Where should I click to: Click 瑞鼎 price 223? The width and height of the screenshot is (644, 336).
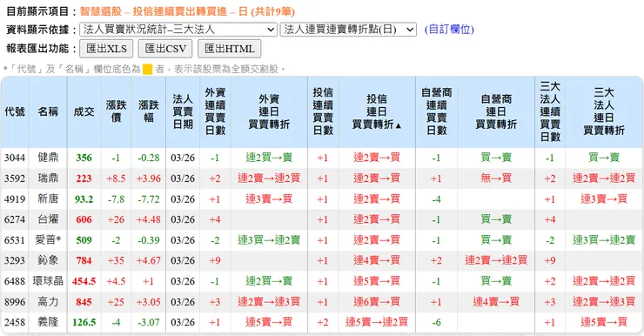pos(84,178)
